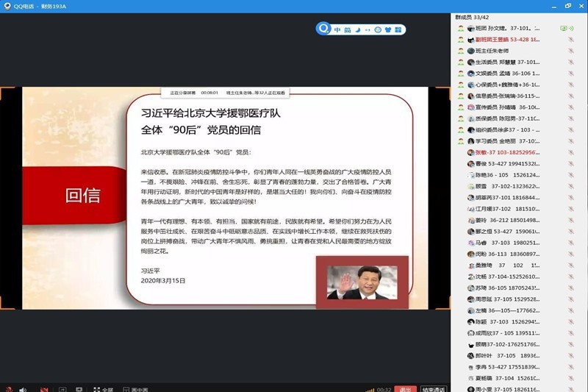This screenshot has height=392, width=588.
Task: Click avatar of 学习委员 金艳丽
Action: [471, 141]
